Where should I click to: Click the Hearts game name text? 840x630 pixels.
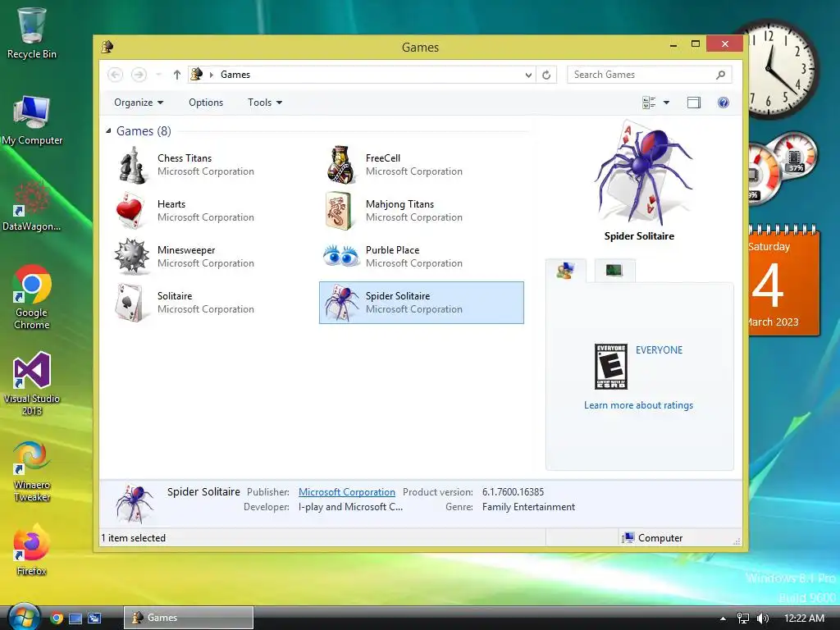click(x=171, y=204)
